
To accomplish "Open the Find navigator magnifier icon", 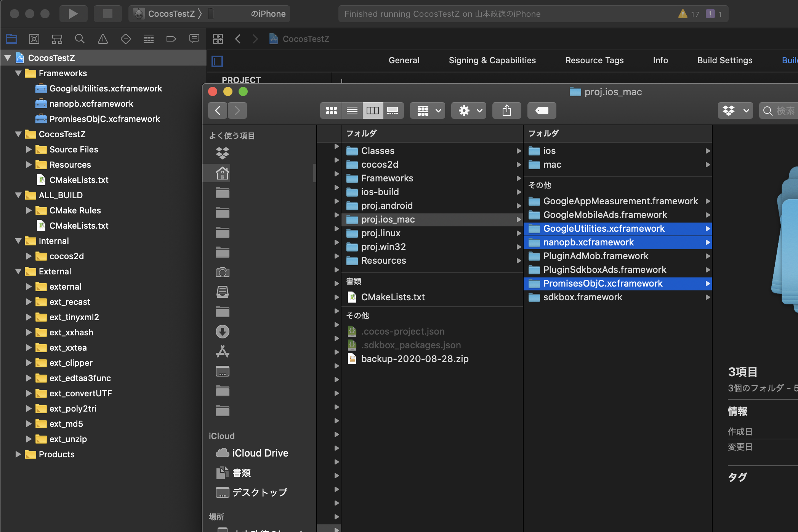I will pyautogui.click(x=80, y=39).
